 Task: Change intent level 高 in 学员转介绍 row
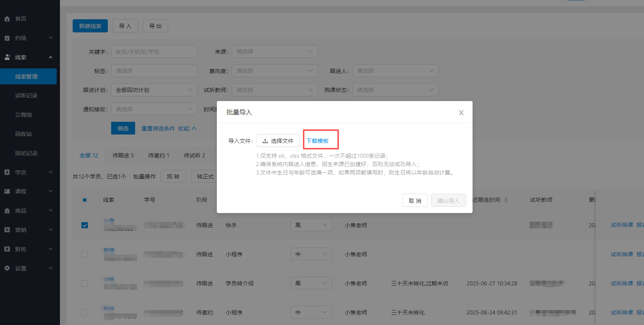[x=311, y=283]
